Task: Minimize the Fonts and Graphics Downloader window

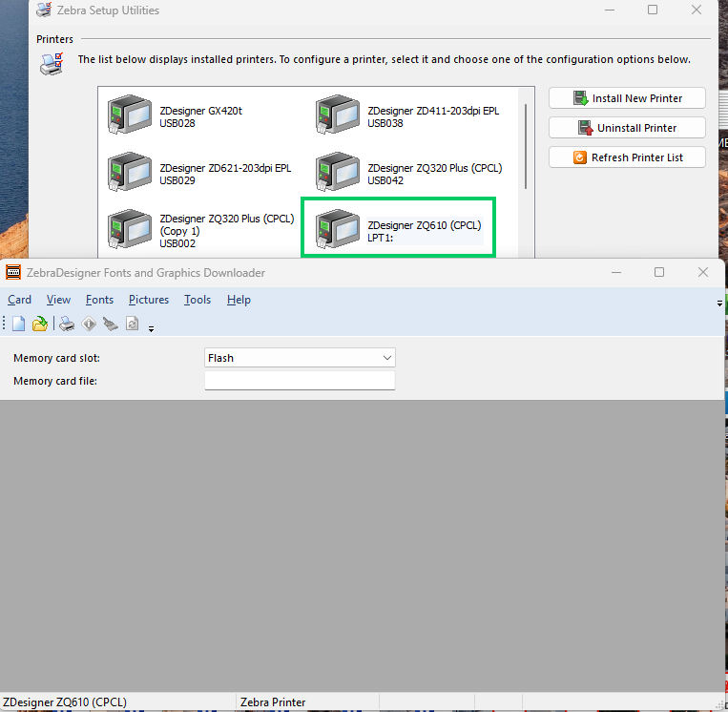Action: pos(616,272)
